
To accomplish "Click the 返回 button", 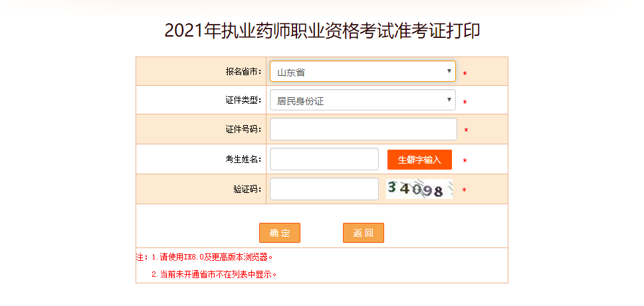I will [x=364, y=233].
